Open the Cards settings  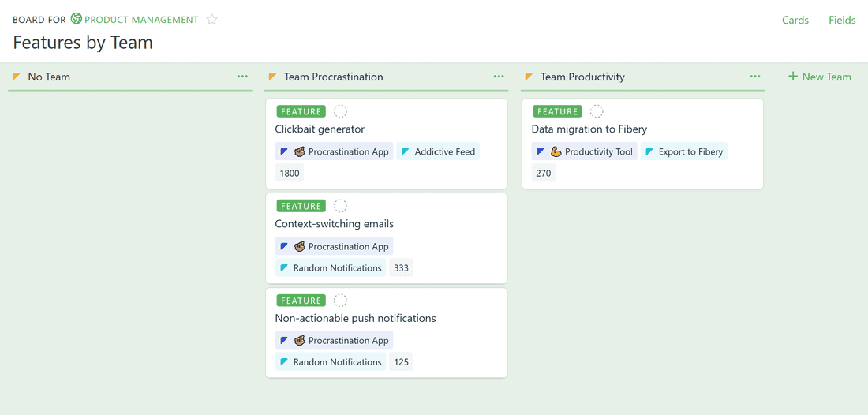[795, 20]
